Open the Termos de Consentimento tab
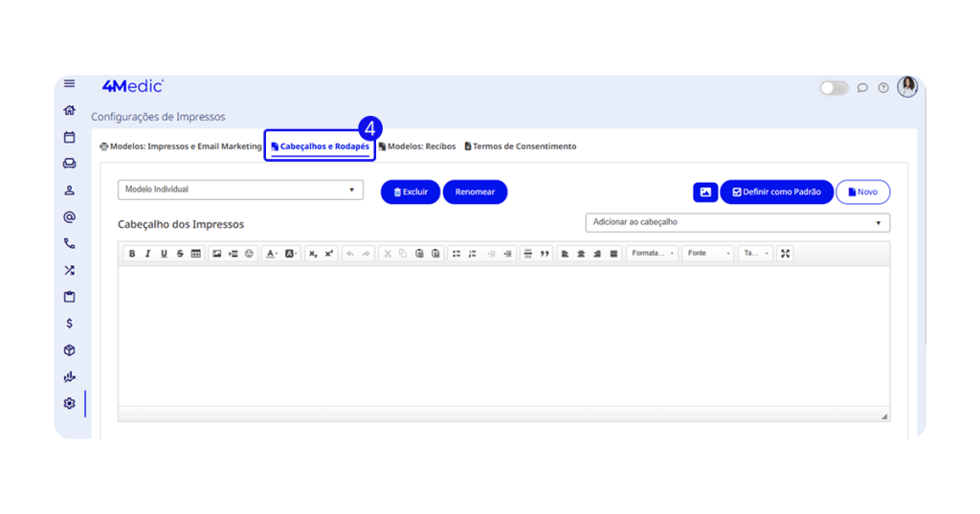This screenshot has height=514, width=980. (x=521, y=146)
